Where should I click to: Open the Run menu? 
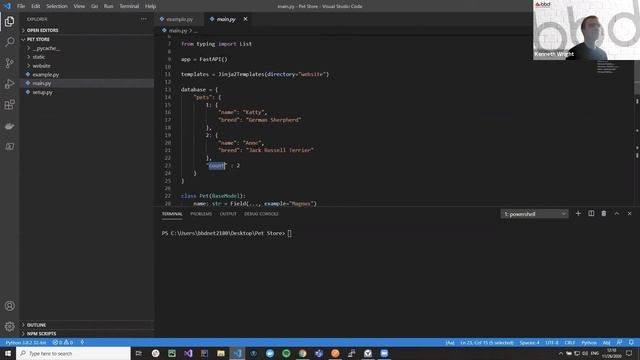tap(108, 6)
